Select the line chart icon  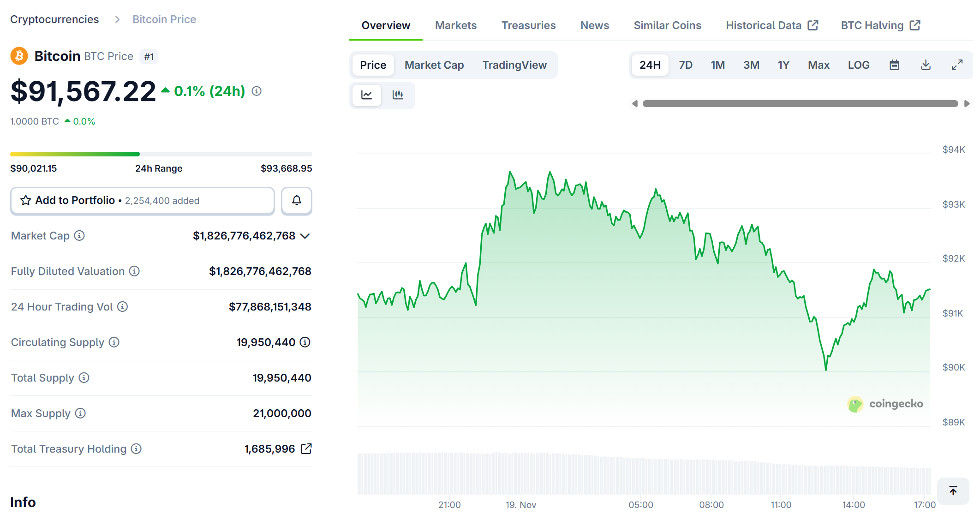coord(366,95)
